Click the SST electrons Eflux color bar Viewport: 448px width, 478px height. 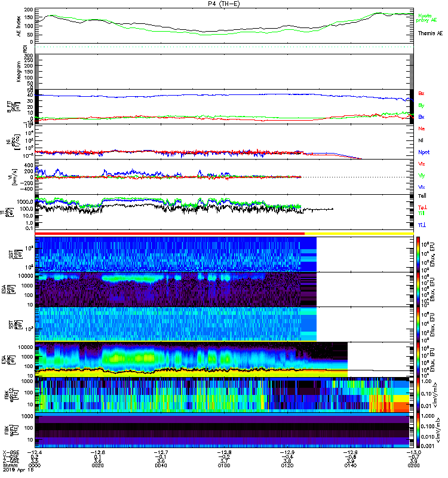click(418, 324)
